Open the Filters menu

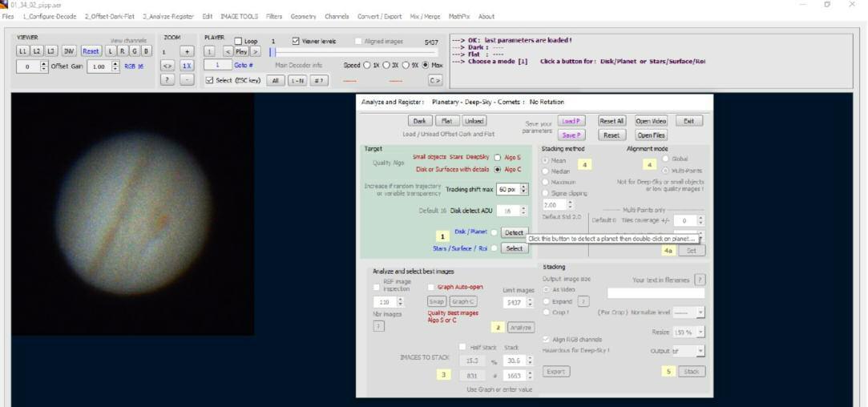(274, 17)
